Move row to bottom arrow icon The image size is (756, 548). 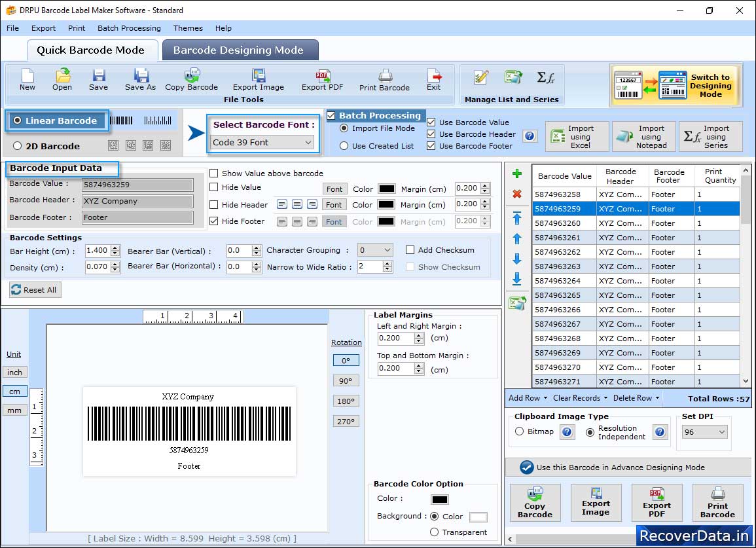[517, 279]
